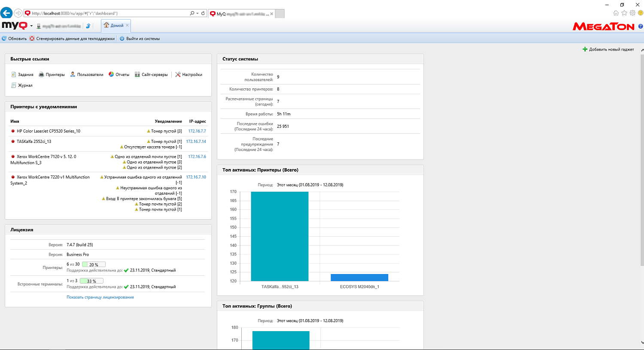Image resolution: width=644 pixels, height=350 pixels.
Task: Click Сгенерировать данные для техподдержки
Action: pos(72,39)
